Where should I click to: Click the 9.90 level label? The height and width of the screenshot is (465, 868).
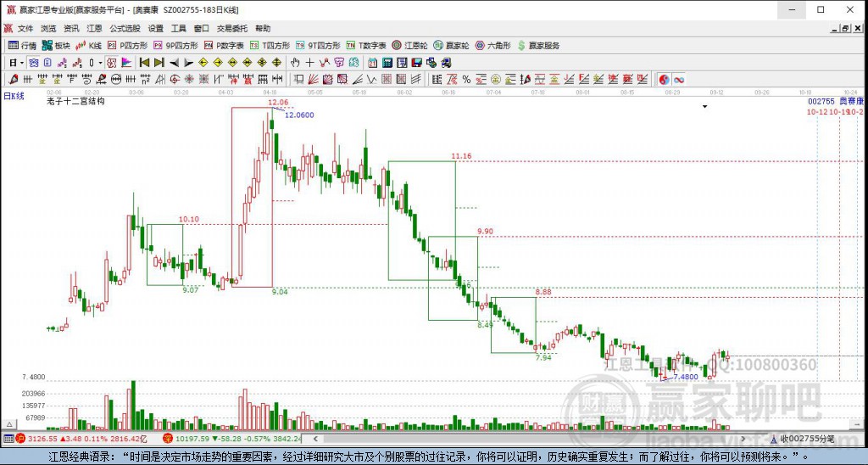click(x=485, y=232)
